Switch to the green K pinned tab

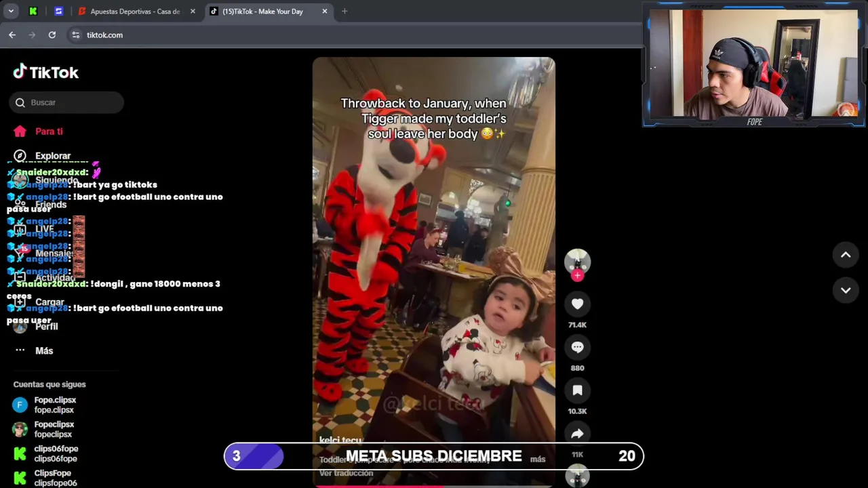[33, 12]
